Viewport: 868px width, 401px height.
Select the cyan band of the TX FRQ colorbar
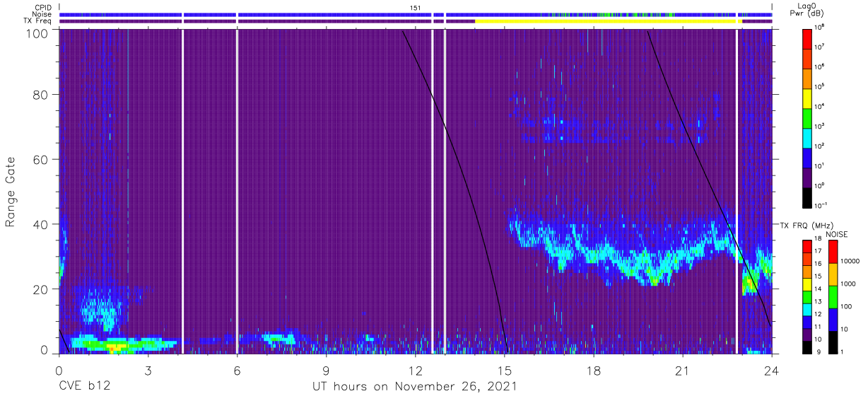coord(807,308)
